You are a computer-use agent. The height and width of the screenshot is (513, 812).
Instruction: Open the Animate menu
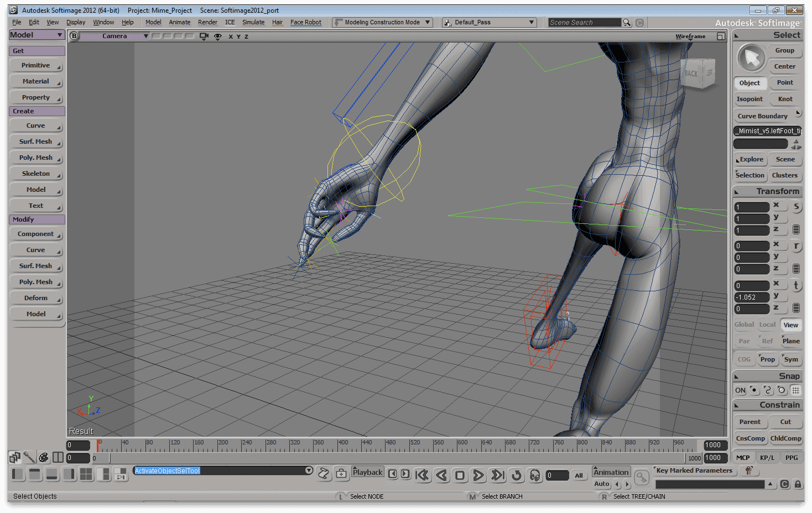point(180,23)
